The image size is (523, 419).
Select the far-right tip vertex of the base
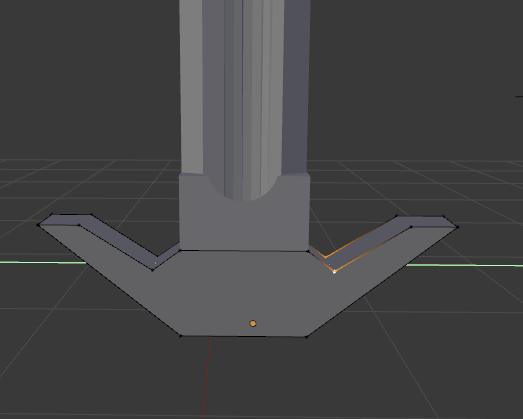pyautogui.click(x=457, y=227)
